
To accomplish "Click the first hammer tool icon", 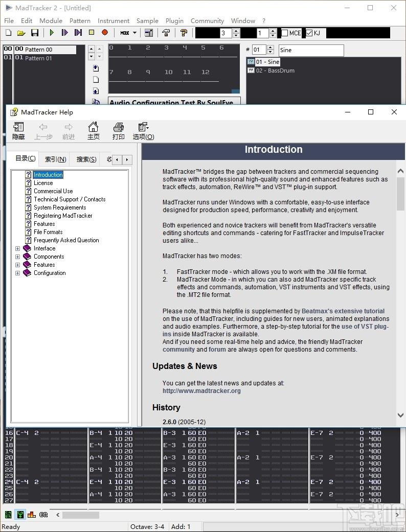I will pos(166,33).
